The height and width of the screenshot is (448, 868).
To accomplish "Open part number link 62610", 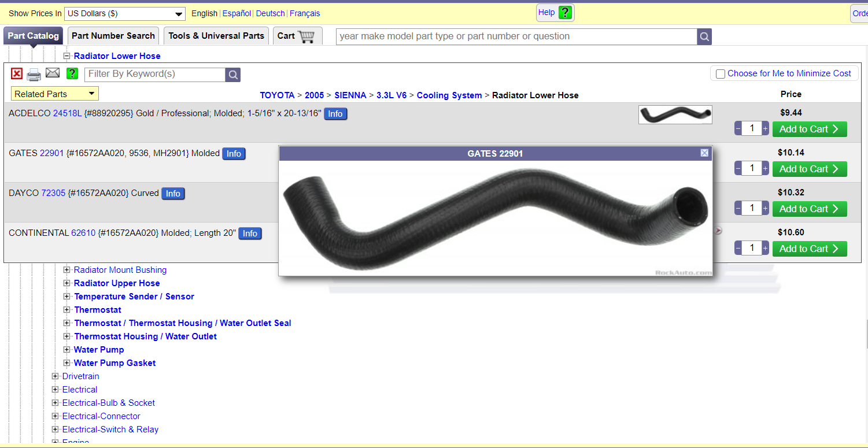I will click(83, 233).
